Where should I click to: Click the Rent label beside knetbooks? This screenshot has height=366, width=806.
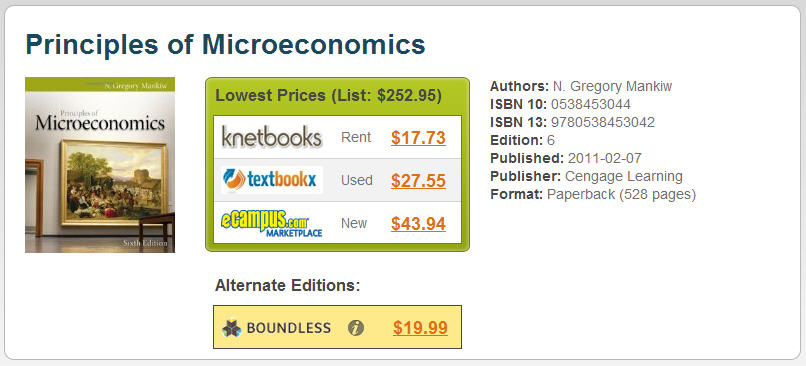point(356,138)
